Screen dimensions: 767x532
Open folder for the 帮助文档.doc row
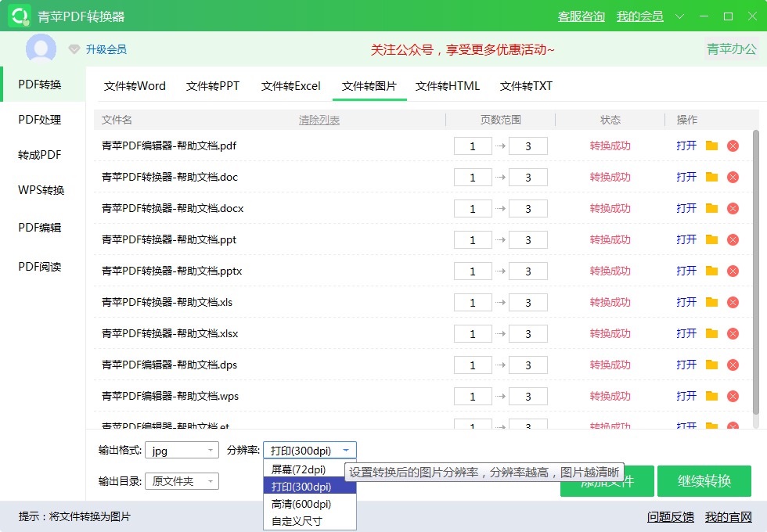(711, 177)
